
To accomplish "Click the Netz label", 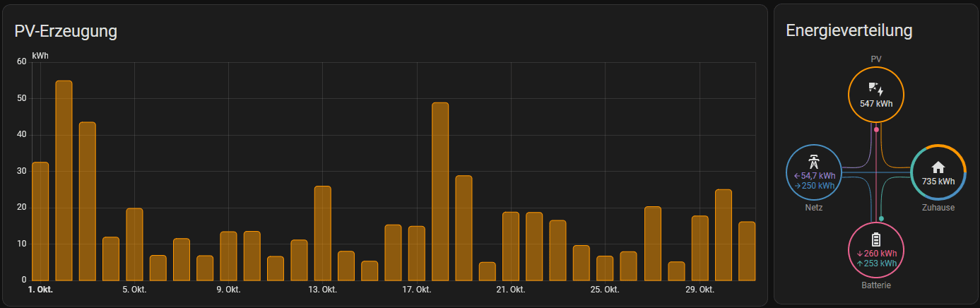I will (814, 208).
